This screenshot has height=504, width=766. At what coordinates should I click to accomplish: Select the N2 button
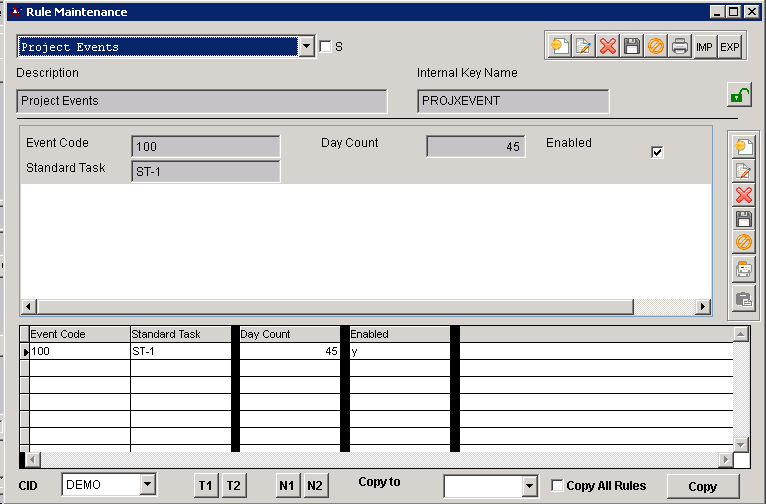click(314, 485)
